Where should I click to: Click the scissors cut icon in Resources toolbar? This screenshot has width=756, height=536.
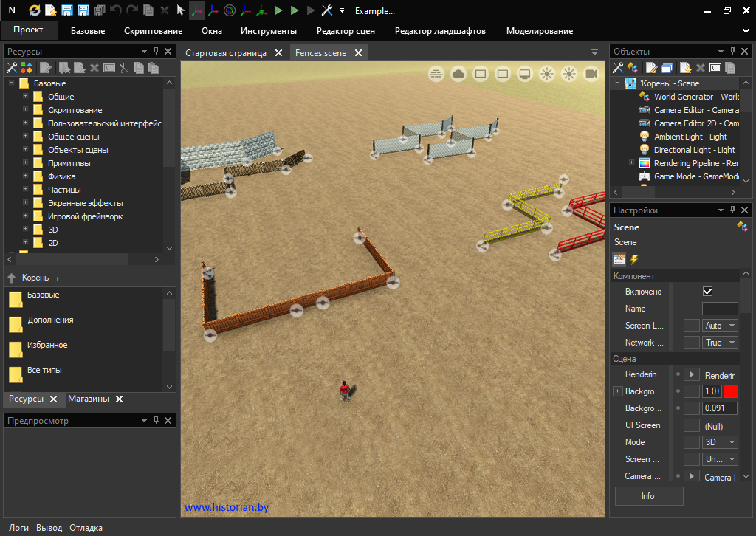(124, 68)
